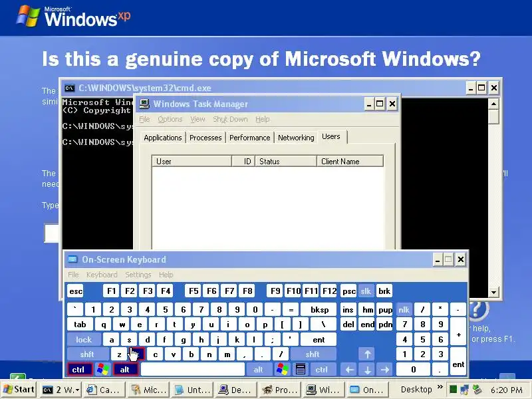Open the cmd group taskbar button

click(x=61, y=390)
